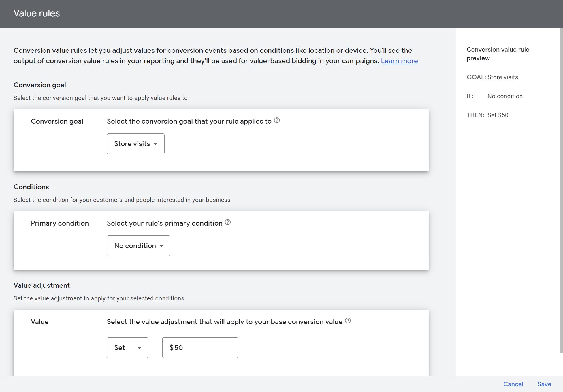This screenshot has width=563, height=392.
Task: Click the Value rules page title
Action: click(37, 13)
